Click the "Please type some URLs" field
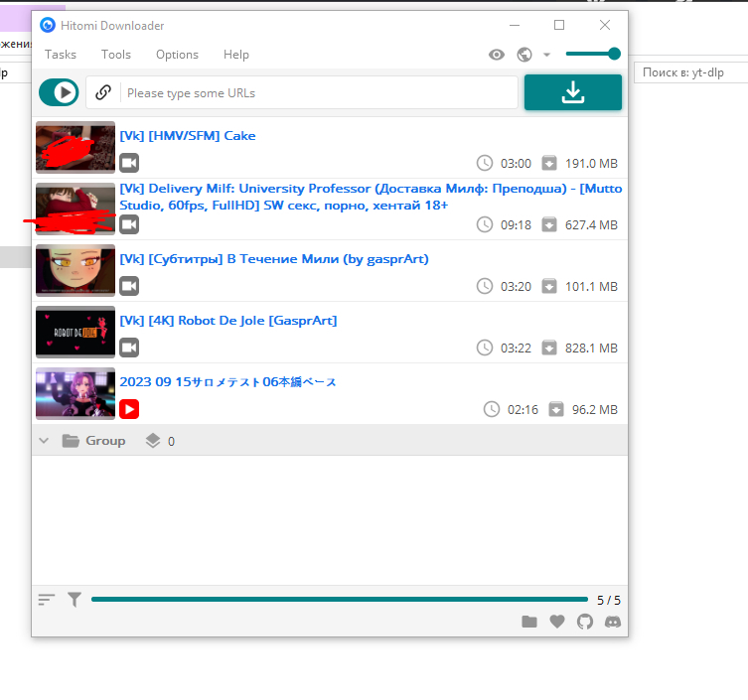748x700 pixels. click(318, 93)
